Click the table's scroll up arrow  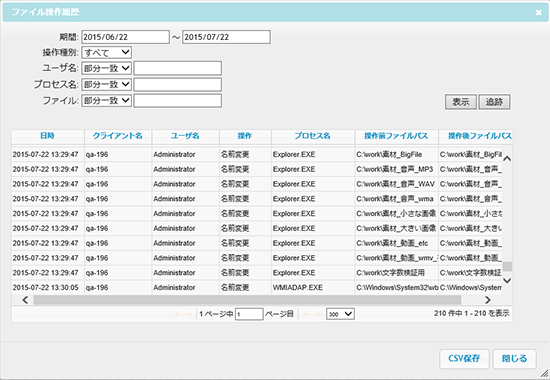click(x=507, y=159)
